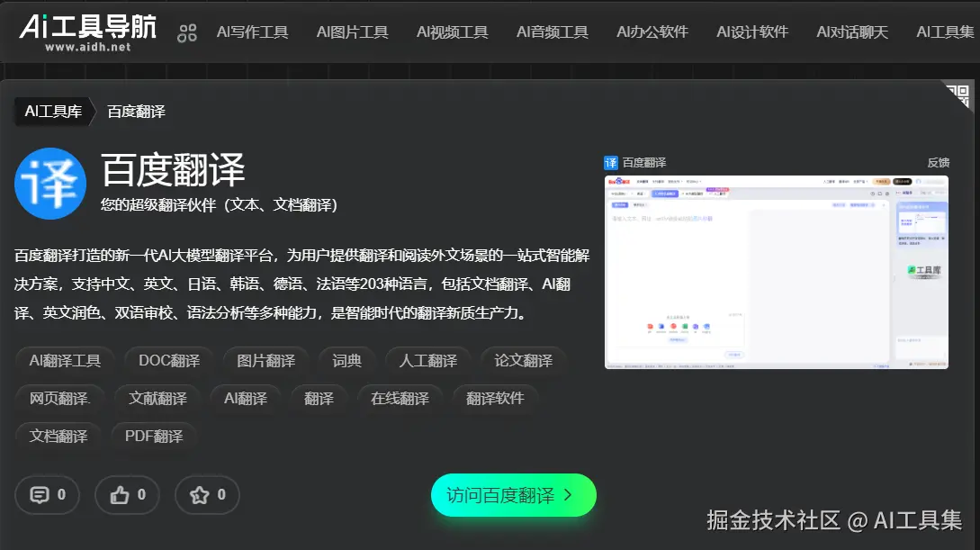Favorite the tool with star icon

[x=208, y=495]
